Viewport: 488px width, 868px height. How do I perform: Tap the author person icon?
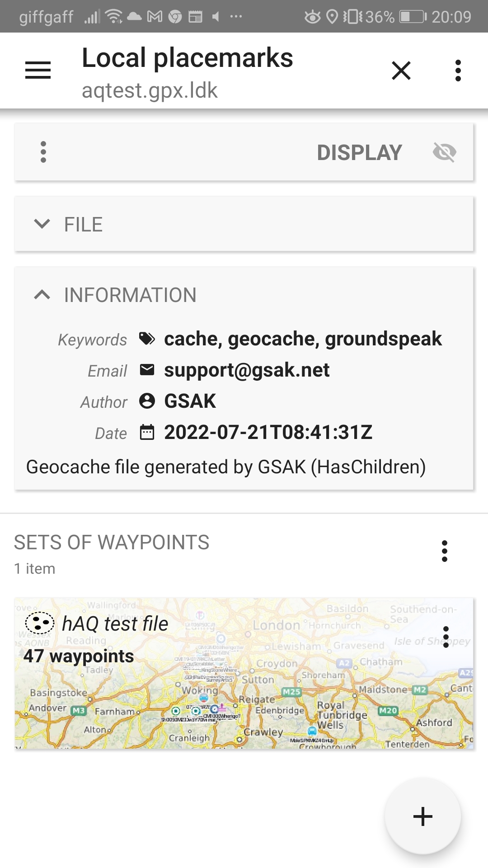[147, 401]
